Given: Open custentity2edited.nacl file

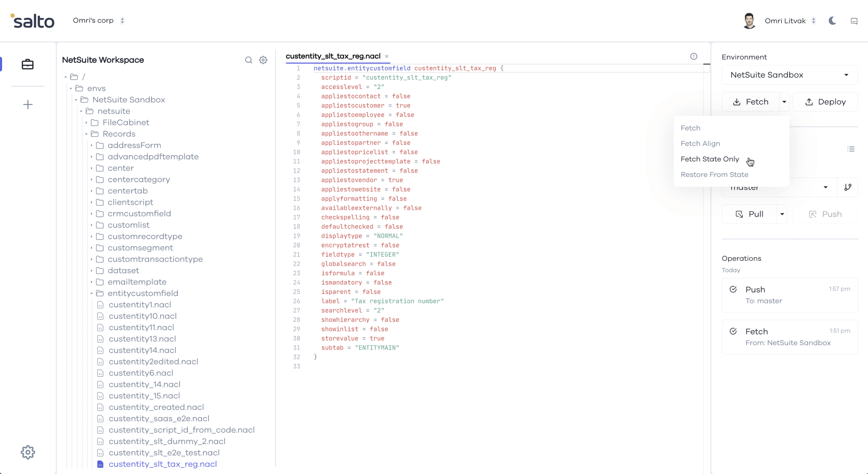Looking at the screenshot, I should 153,362.
